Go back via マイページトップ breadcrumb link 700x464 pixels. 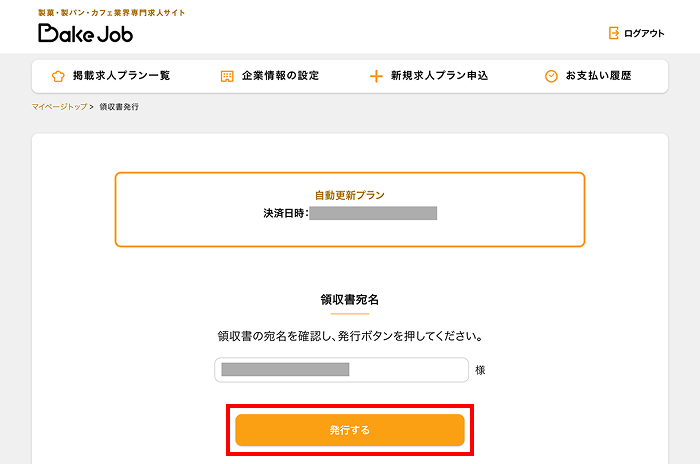click(59, 106)
